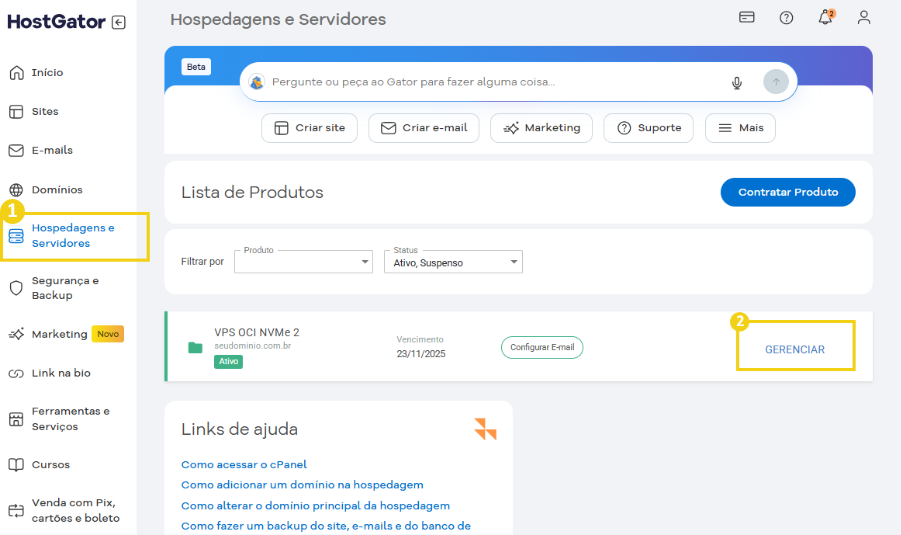Click GERENCIAR for the VPS product

[795, 349]
